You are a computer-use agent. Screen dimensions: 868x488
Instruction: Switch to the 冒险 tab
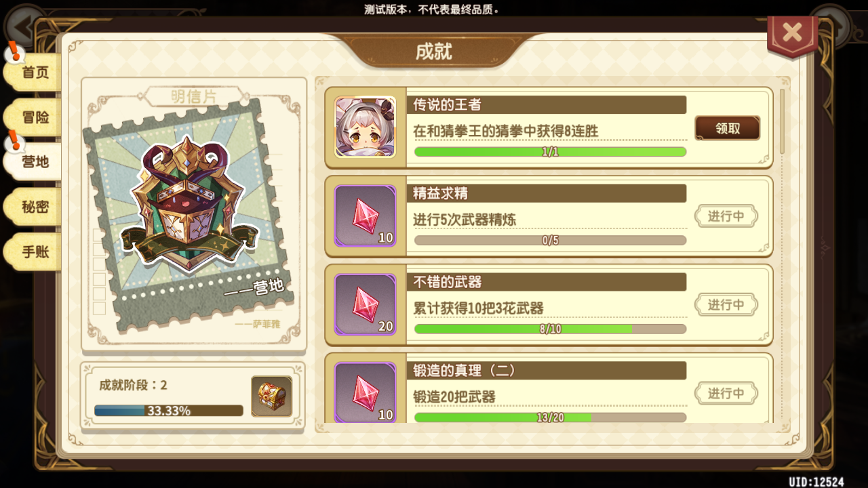click(x=33, y=117)
